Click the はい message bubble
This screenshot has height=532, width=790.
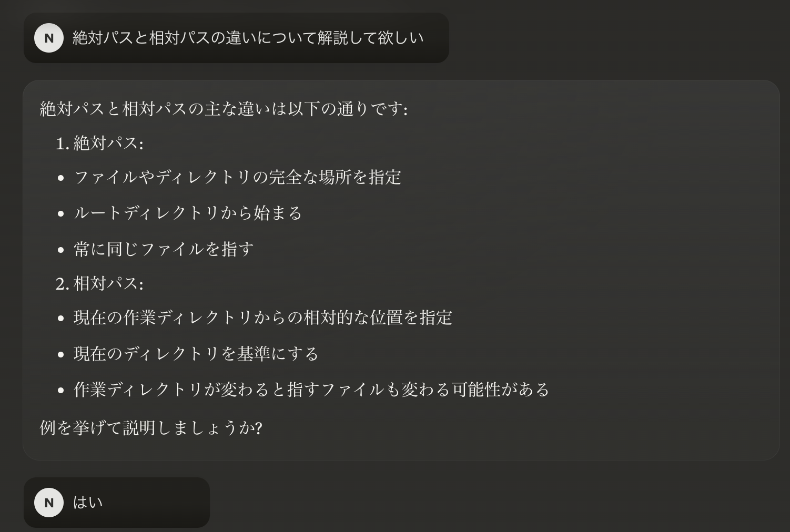pos(117,503)
